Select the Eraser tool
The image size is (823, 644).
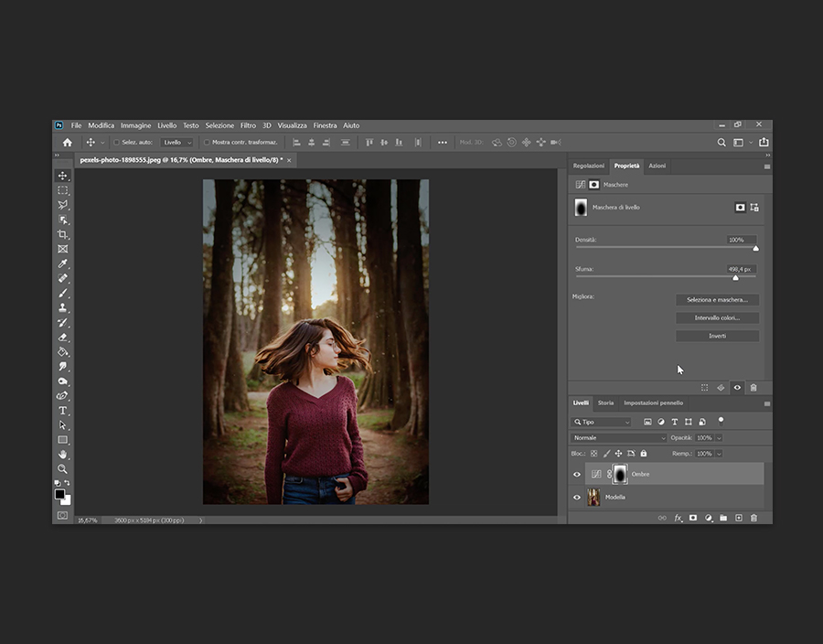[x=63, y=337]
